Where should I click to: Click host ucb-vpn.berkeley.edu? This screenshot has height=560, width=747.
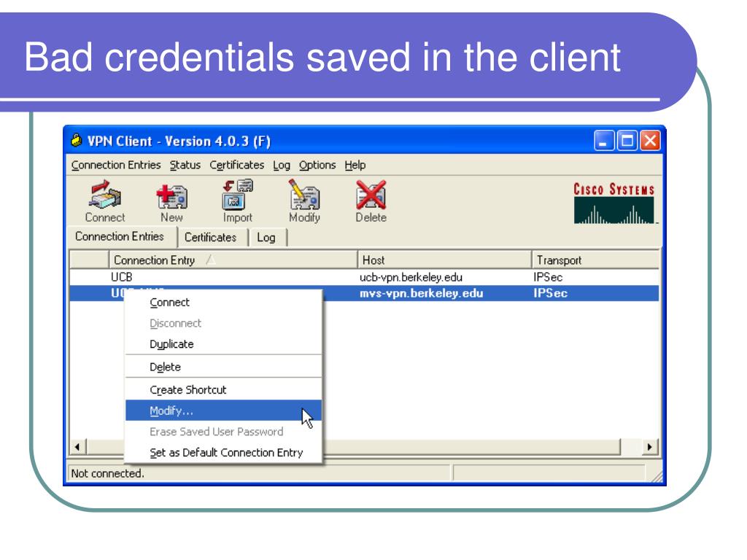pyautogui.click(x=411, y=276)
